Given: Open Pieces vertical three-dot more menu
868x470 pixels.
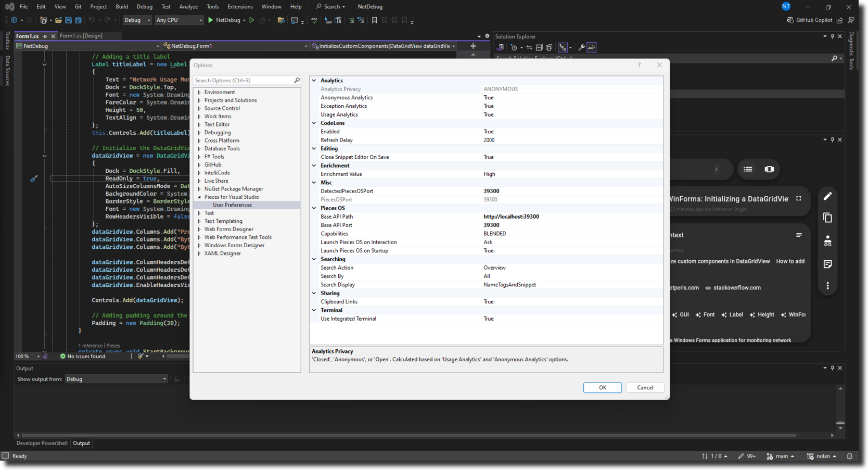Looking at the screenshot, I should pyautogui.click(x=827, y=286).
